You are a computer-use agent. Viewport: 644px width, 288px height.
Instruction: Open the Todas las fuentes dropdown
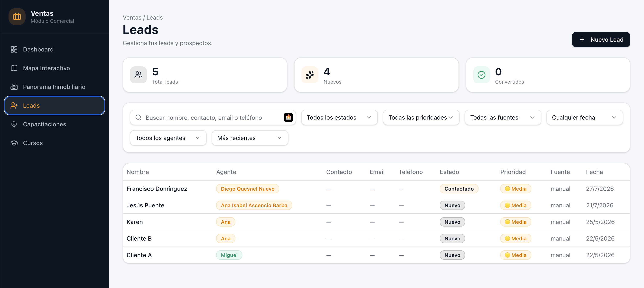[503, 118]
